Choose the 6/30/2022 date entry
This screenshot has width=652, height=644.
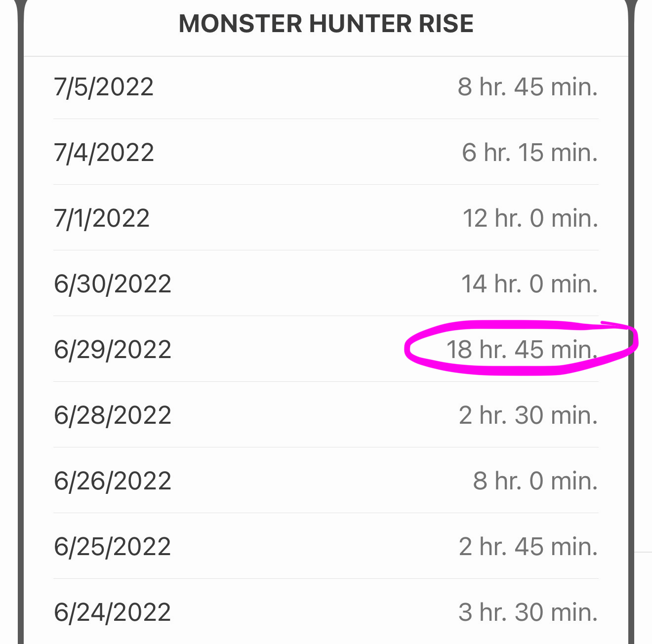pyautogui.click(x=113, y=284)
